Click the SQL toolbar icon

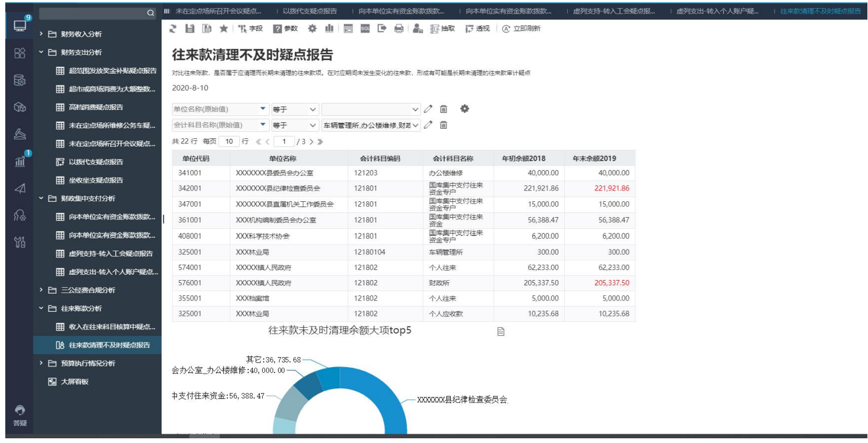tap(365, 28)
